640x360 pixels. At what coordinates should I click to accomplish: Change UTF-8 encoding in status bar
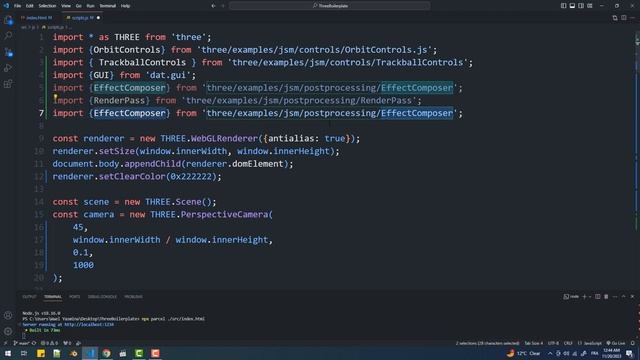(553, 343)
